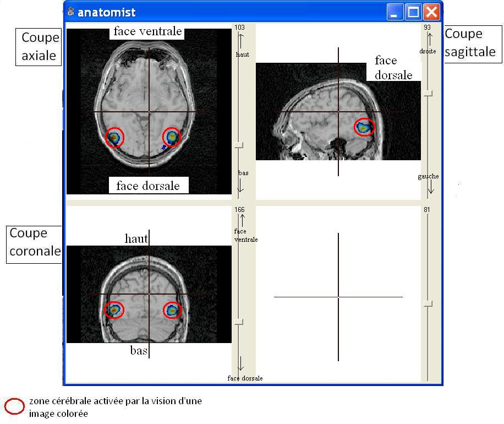Click right activated zone in coronal view

[172, 311]
